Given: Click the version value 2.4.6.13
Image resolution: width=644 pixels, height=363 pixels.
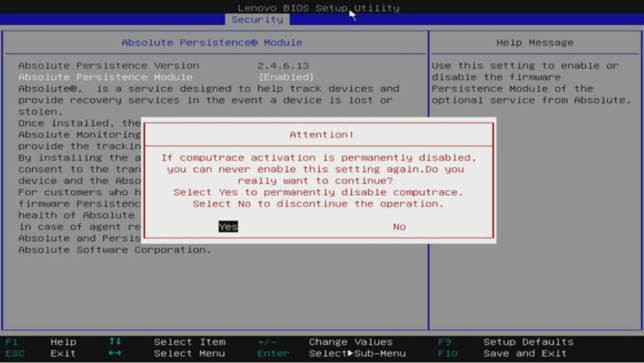Looking at the screenshot, I should click(x=283, y=66).
